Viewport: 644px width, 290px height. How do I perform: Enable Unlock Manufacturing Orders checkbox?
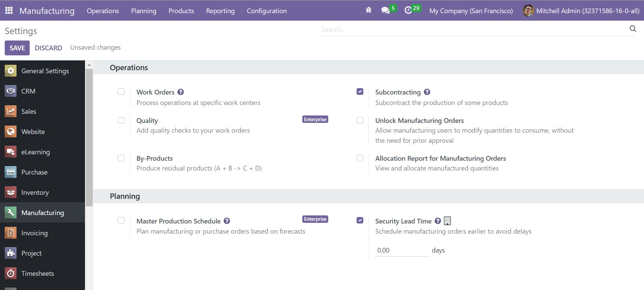360,120
